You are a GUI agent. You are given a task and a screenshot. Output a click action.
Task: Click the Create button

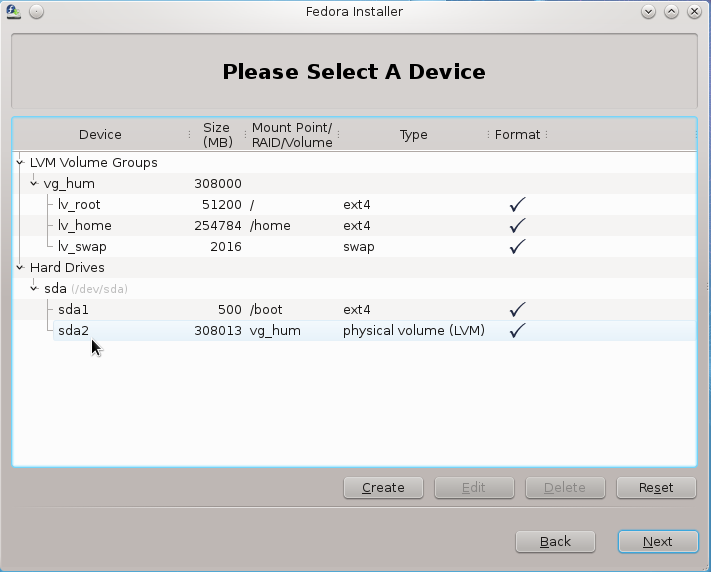[x=383, y=488]
